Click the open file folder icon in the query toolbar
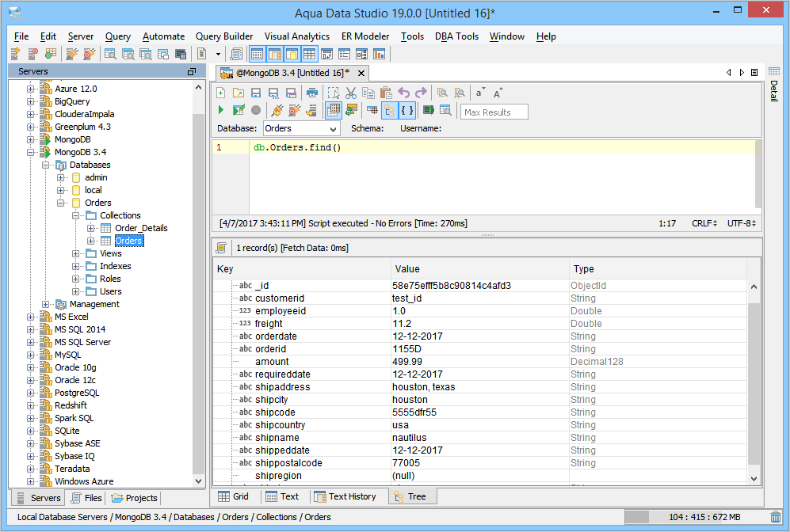 coord(239,93)
